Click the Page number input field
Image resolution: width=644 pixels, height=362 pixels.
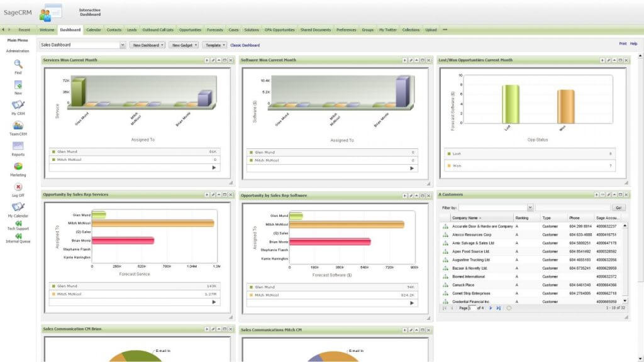(x=472, y=307)
